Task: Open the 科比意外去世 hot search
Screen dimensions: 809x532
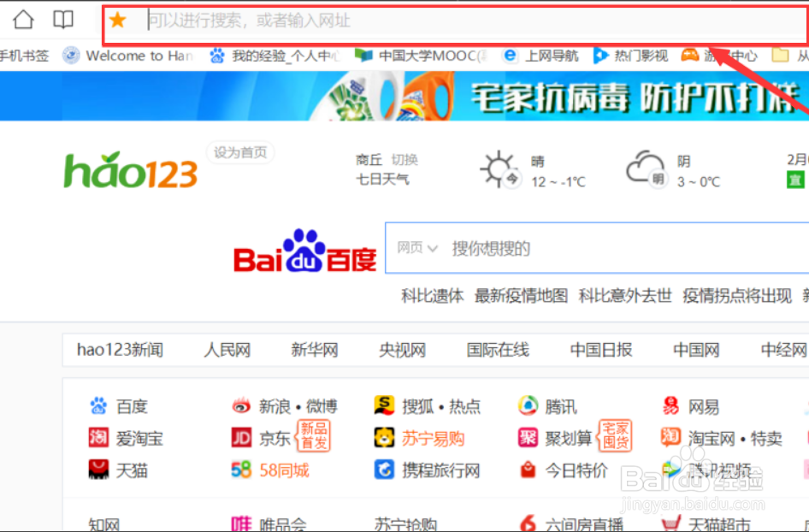Action: (625, 296)
